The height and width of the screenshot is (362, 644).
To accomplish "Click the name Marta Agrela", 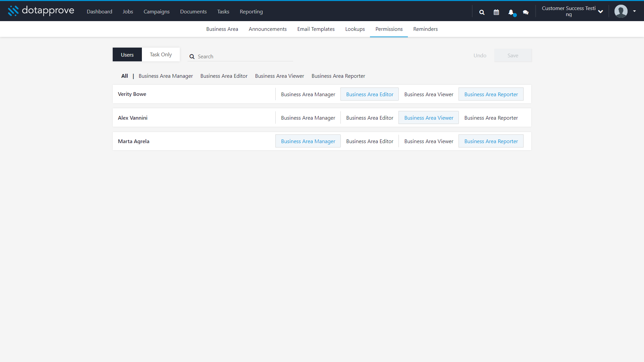I will (x=133, y=141).
